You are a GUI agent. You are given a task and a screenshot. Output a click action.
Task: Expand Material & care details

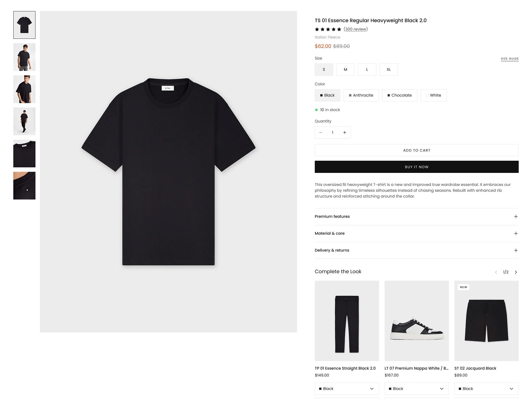[416, 233]
